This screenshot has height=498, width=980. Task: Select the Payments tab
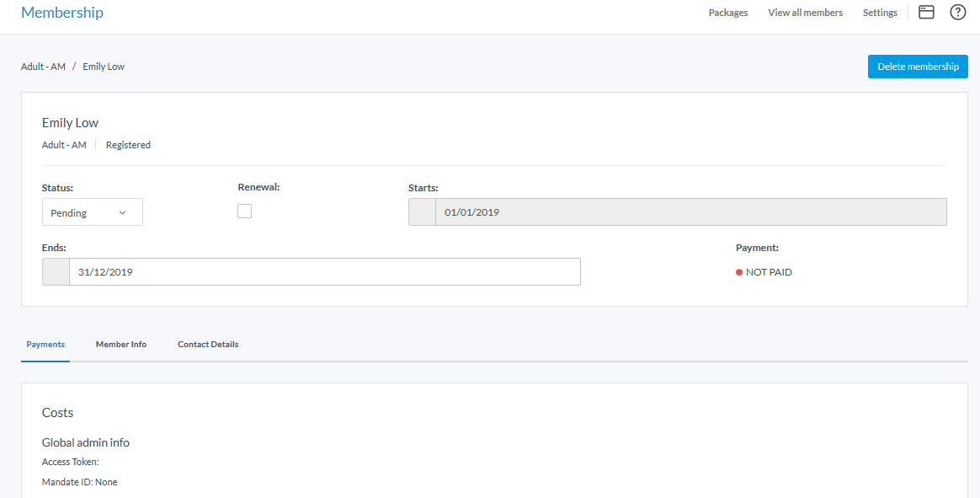tap(45, 345)
